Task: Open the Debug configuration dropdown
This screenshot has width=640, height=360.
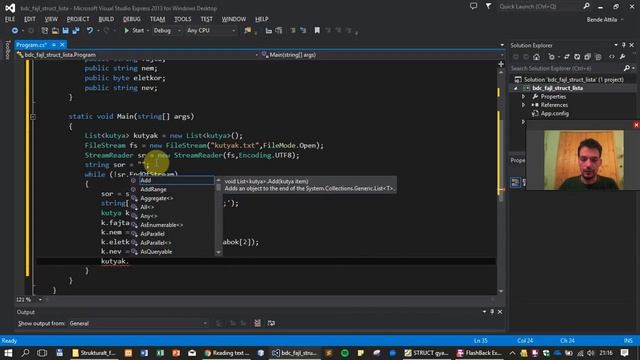Action: [167, 31]
